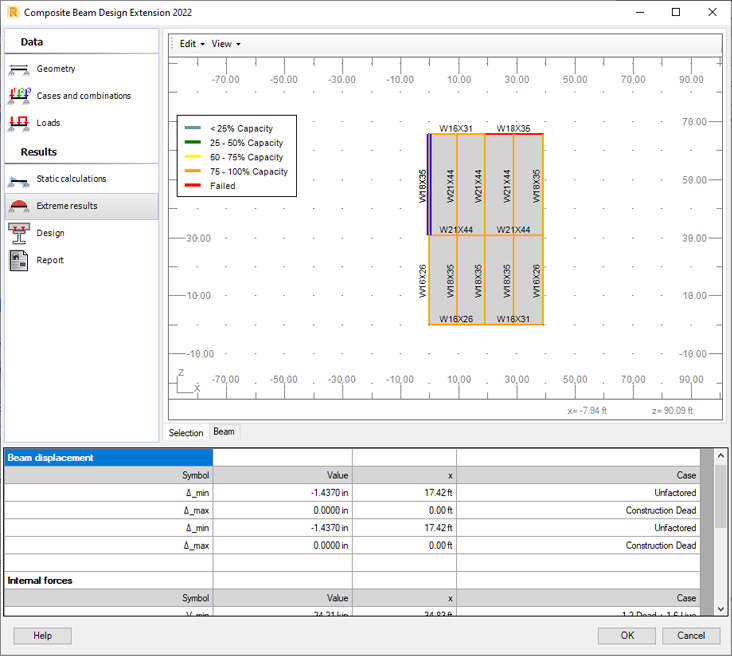
Task: Click the Geometry icon in sidebar
Action: coord(19,69)
